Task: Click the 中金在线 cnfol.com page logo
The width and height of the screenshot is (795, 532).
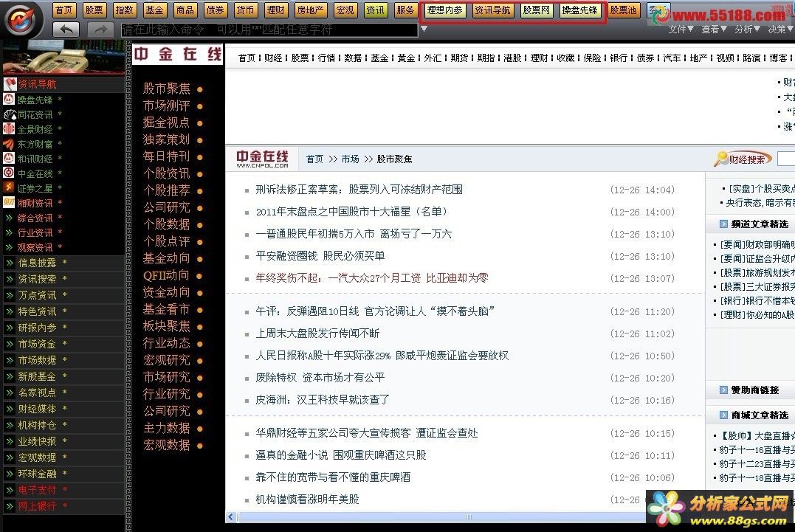Action: point(262,159)
